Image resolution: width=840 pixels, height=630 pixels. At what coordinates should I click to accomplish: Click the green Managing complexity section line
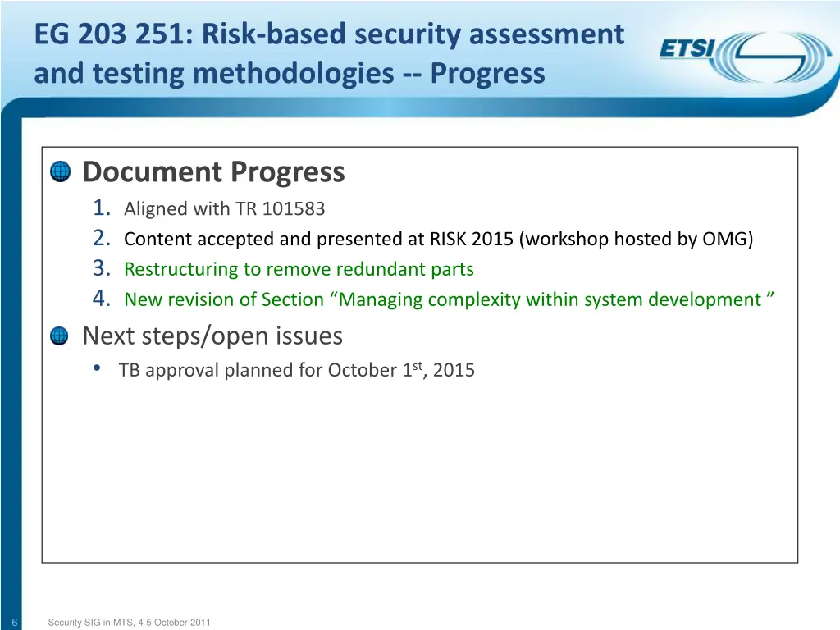tap(449, 299)
